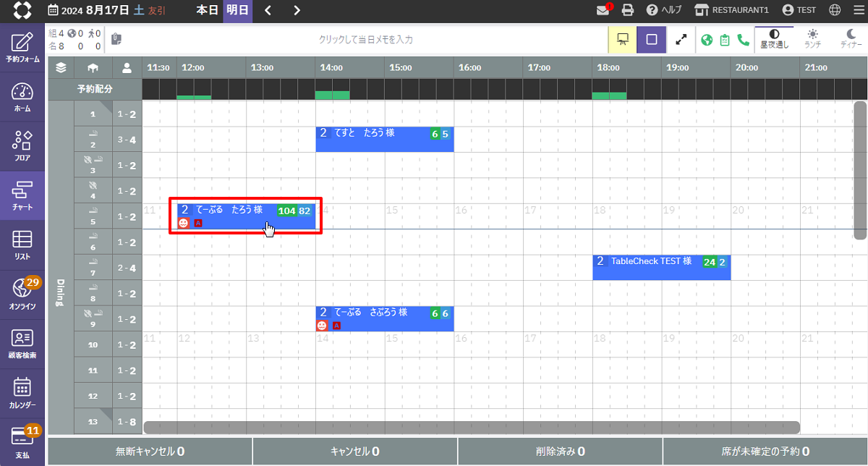
Task: Open the hamburger main menu
Action: tap(858, 10)
